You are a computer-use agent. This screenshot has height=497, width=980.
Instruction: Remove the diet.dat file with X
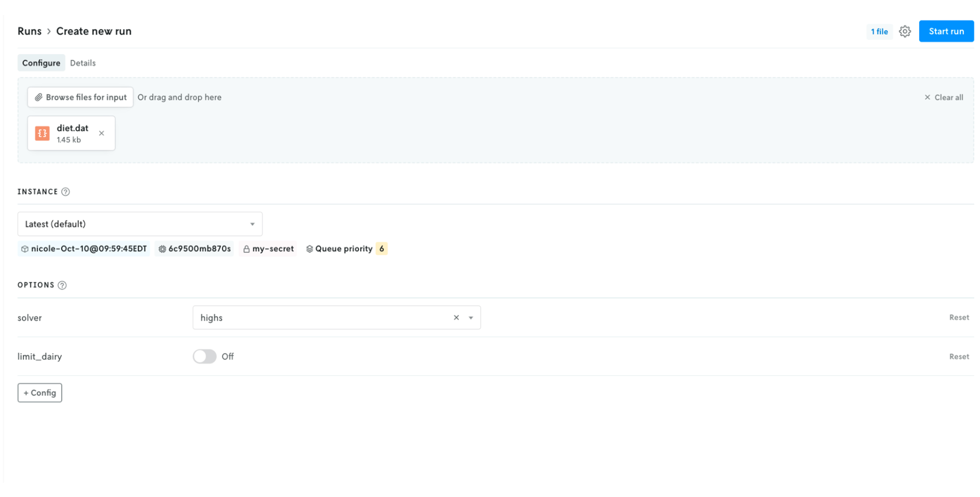[101, 133]
